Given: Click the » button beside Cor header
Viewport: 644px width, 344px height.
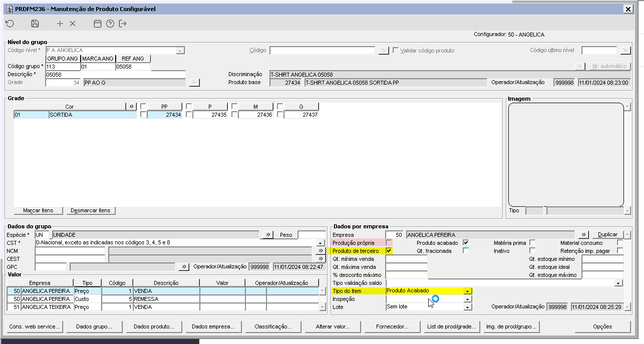Looking at the screenshot, I should [x=131, y=107].
